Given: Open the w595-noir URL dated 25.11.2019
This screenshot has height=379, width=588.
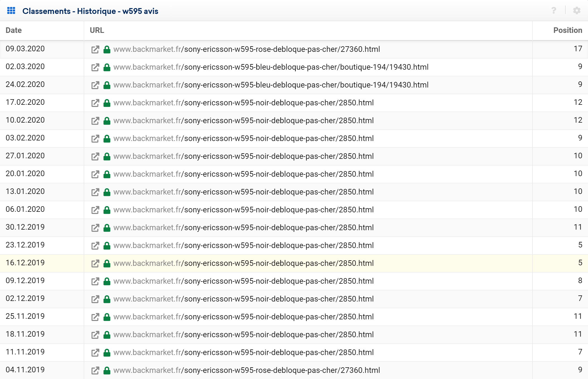Looking at the screenshot, I should [x=244, y=317].
